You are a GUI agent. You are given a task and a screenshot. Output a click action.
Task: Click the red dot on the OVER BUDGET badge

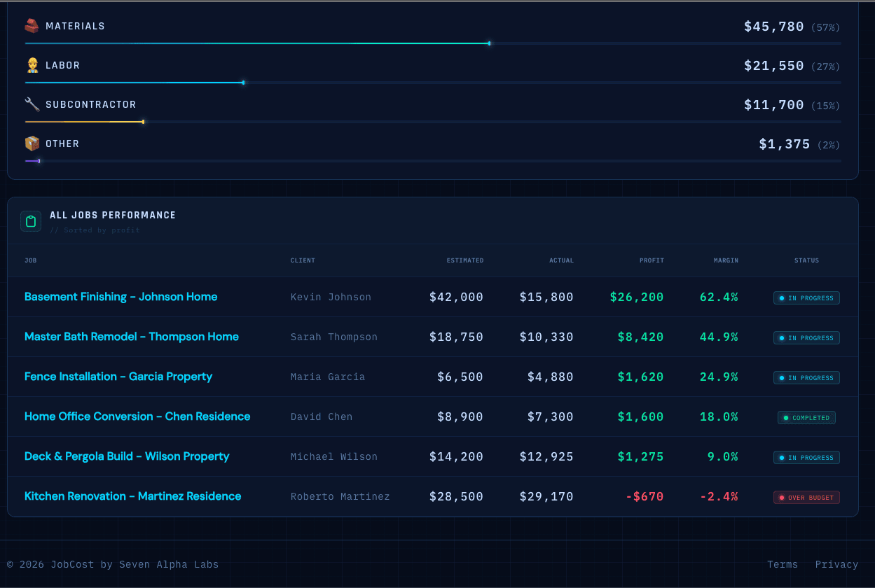(781, 497)
